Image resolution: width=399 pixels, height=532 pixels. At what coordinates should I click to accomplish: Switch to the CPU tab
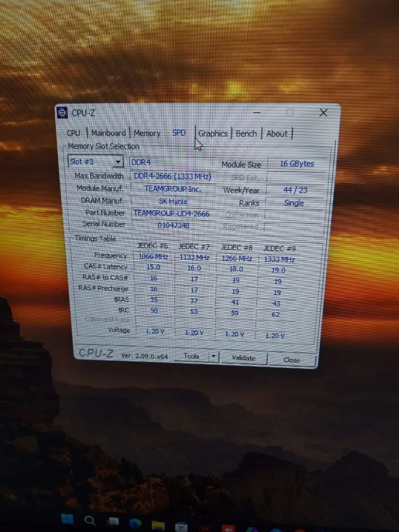[x=74, y=133]
